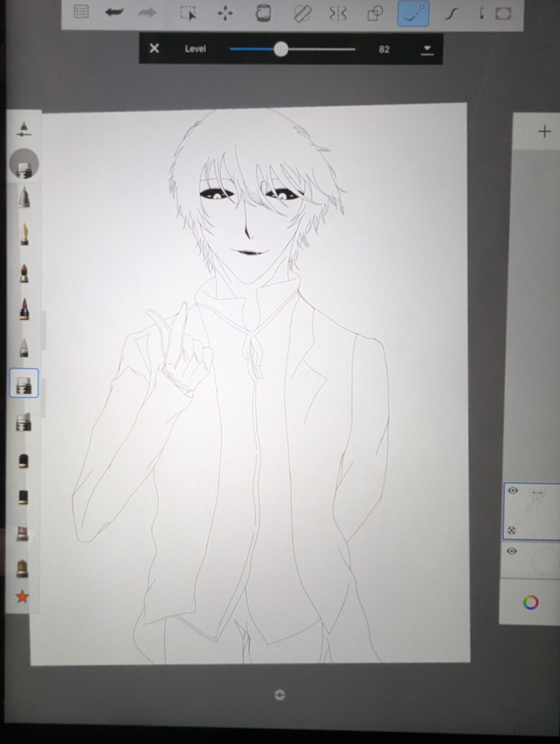
Task: Select the outlined felt-tip marker brush
Action: pos(24,383)
